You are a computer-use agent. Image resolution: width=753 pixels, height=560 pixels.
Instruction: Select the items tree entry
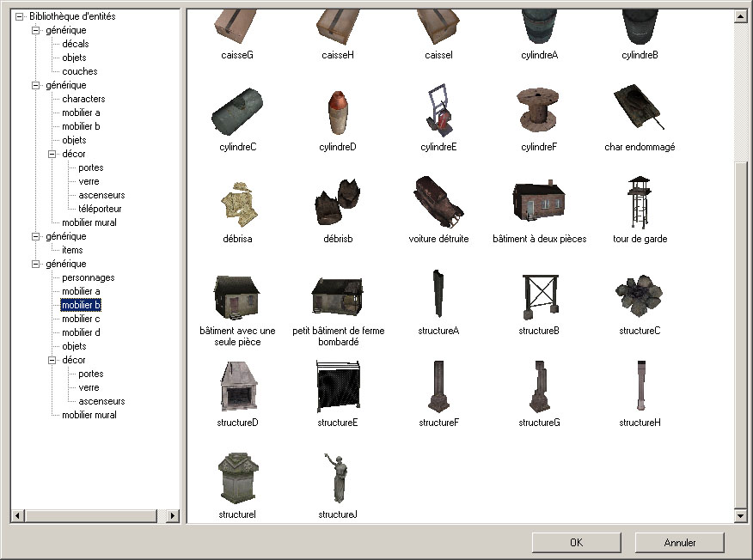72,250
